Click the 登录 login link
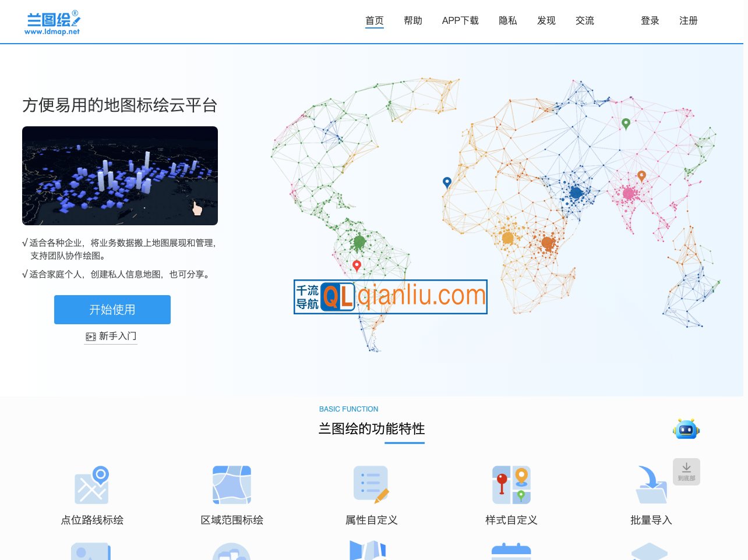The height and width of the screenshot is (560, 748). 650,20
